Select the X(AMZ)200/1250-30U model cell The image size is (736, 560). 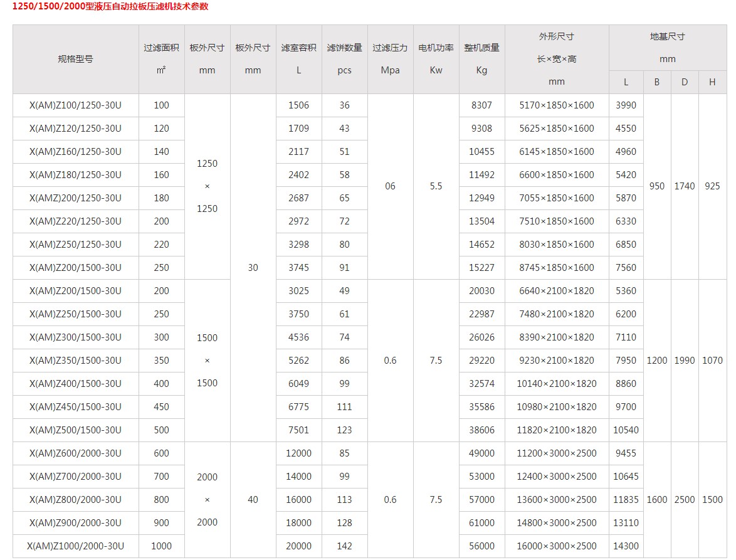point(75,198)
